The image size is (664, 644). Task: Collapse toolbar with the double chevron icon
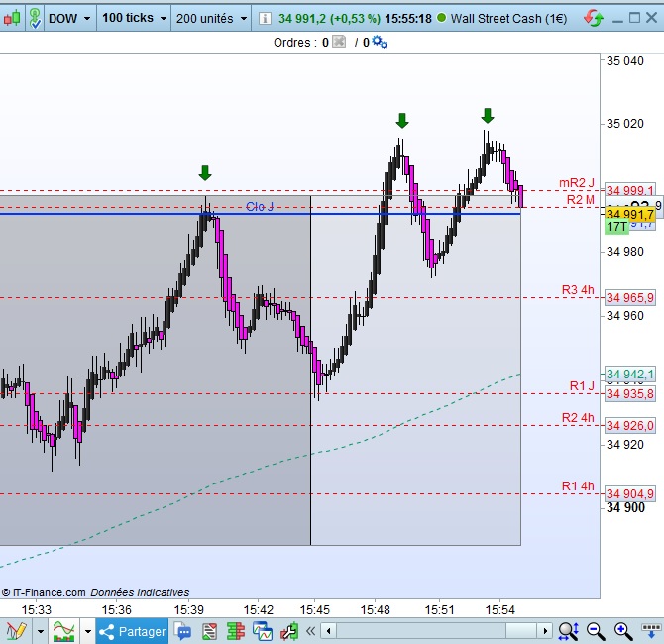click(x=310, y=631)
